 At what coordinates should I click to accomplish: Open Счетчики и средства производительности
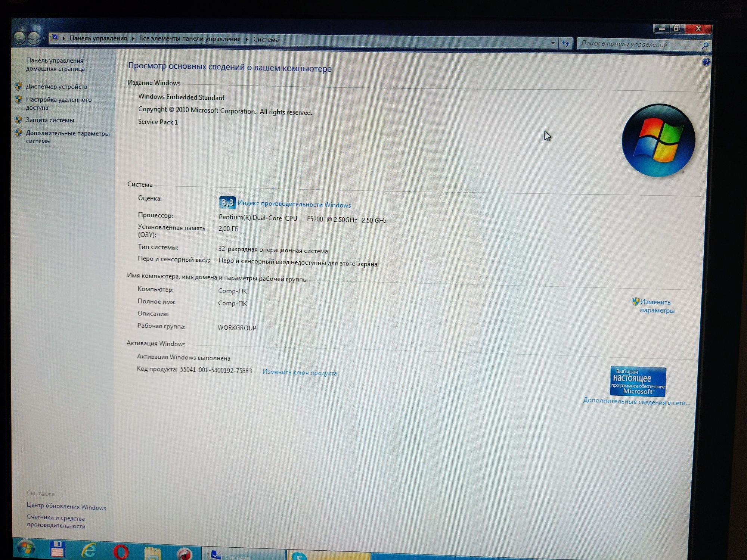(x=56, y=522)
